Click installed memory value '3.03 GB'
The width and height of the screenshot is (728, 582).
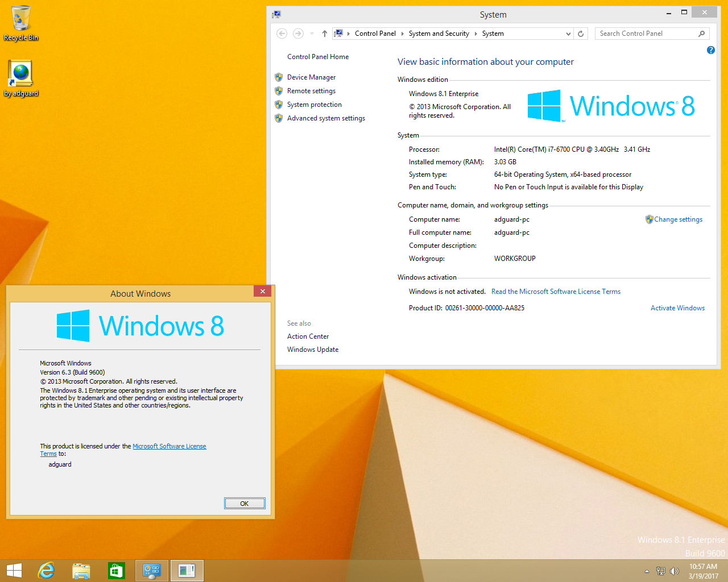(505, 162)
